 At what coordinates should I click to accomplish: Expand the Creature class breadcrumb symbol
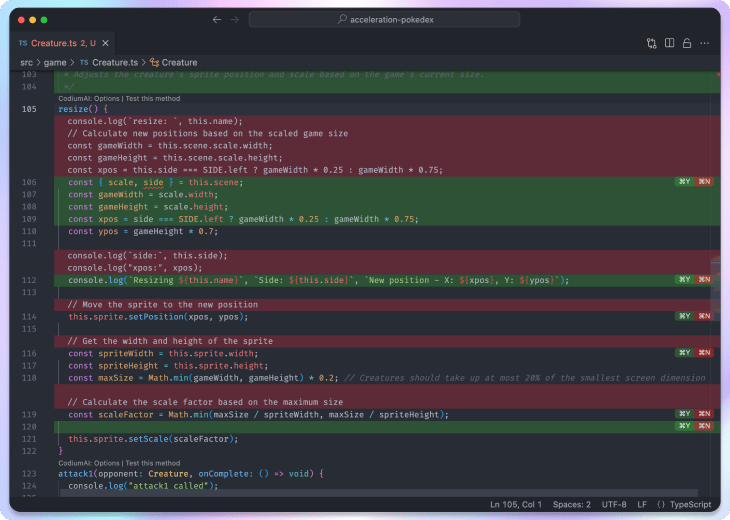(179, 62)
